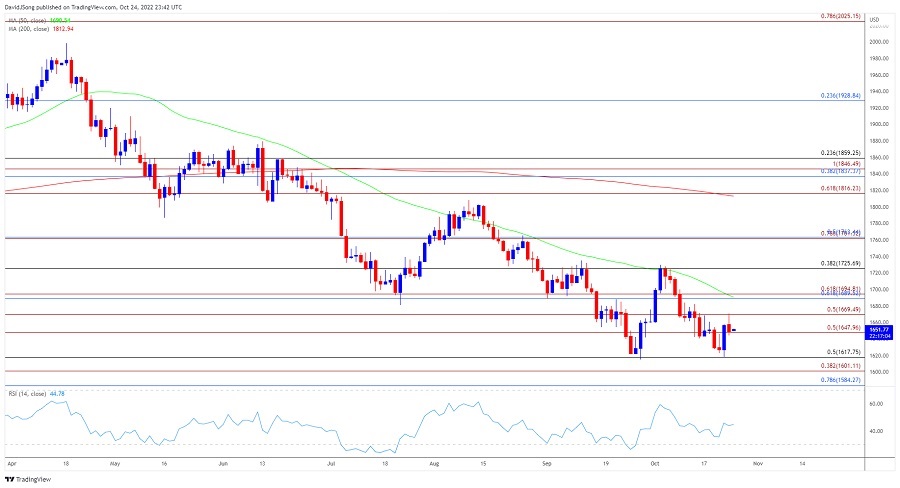Viewport: 900px width, 488px height.
Task: Click the 0.236(1859.25) Fibonacci label
Action: point(840,153)
